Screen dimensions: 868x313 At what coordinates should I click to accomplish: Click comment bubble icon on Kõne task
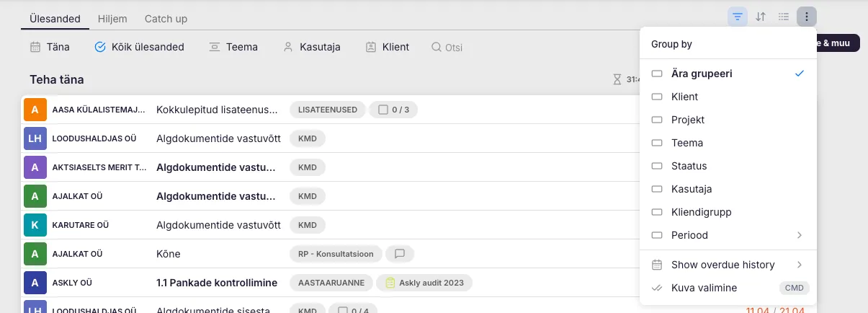(400, 254)
